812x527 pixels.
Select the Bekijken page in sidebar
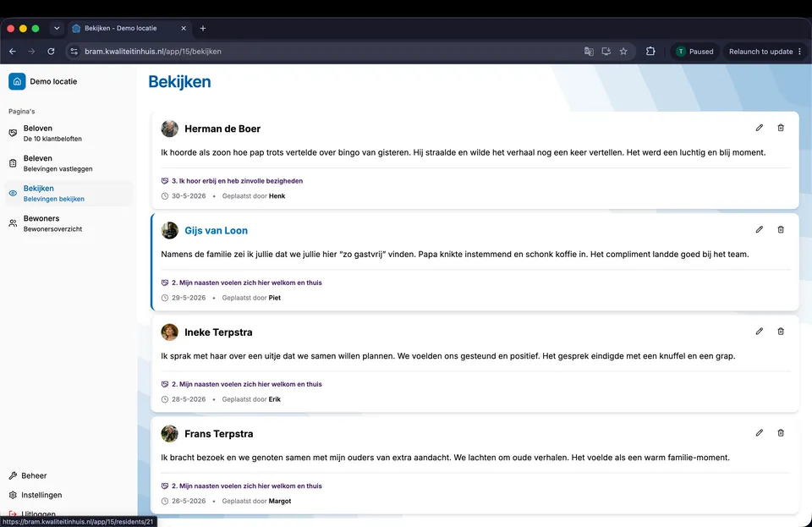pos(69,193)
